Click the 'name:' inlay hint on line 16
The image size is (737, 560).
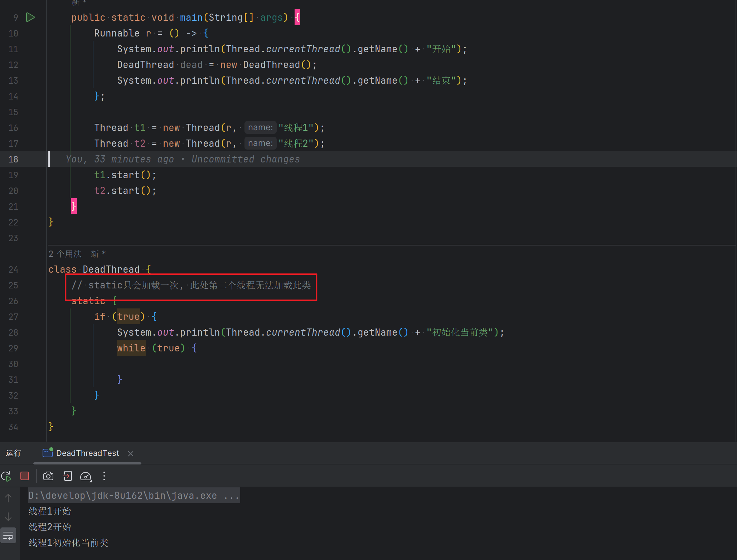(x=260, y=128)
